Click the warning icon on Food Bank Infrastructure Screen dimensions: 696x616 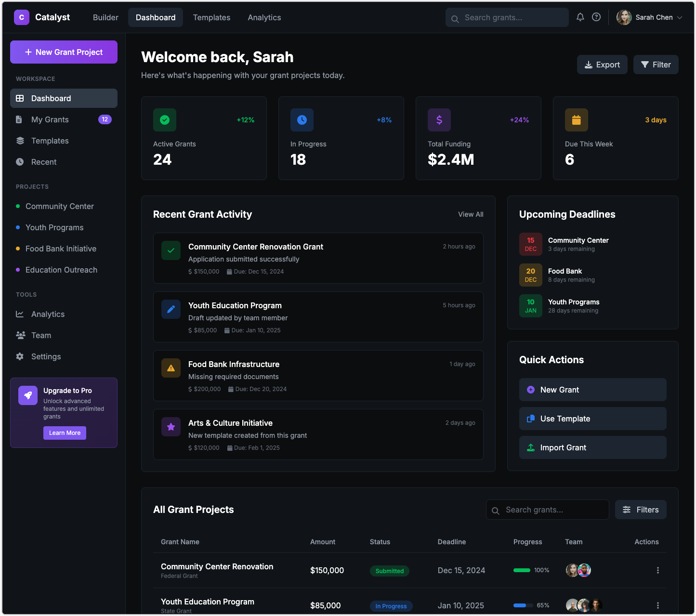click(171, 368)
